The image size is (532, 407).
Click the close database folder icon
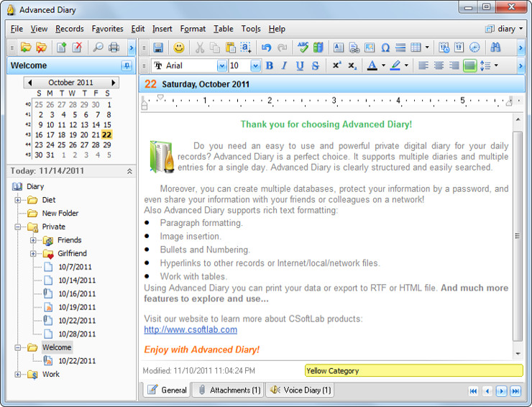pos(42,47)
